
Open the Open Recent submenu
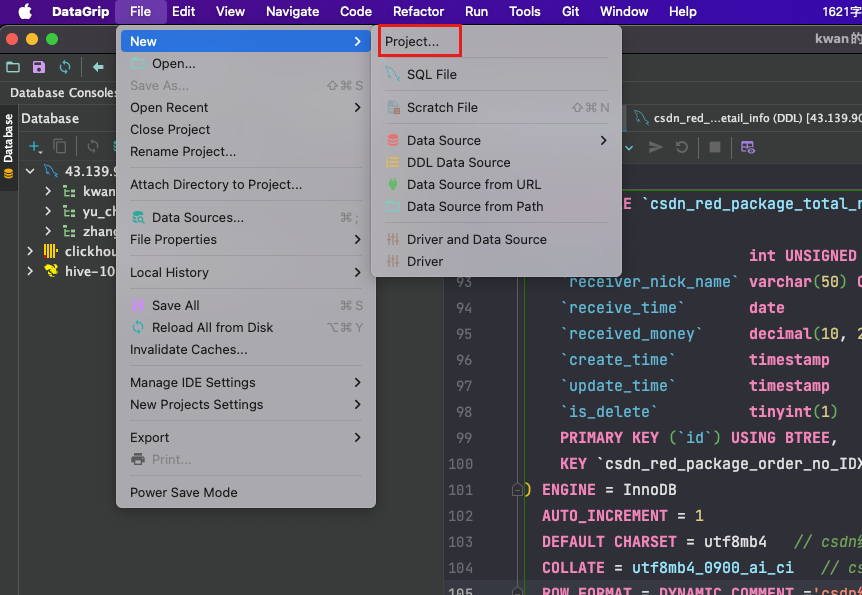pyautogui.click(x=245, y=107)
